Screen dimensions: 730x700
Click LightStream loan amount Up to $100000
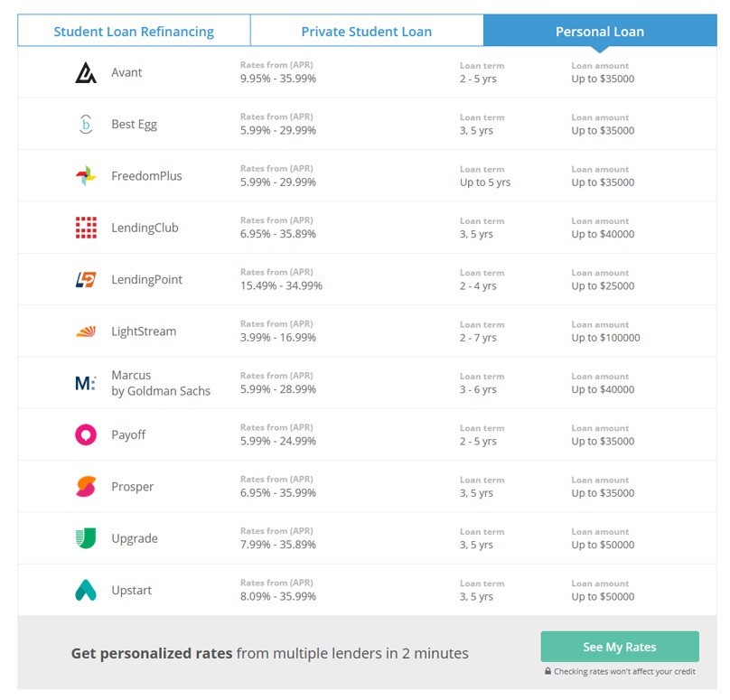coord(605,338)
